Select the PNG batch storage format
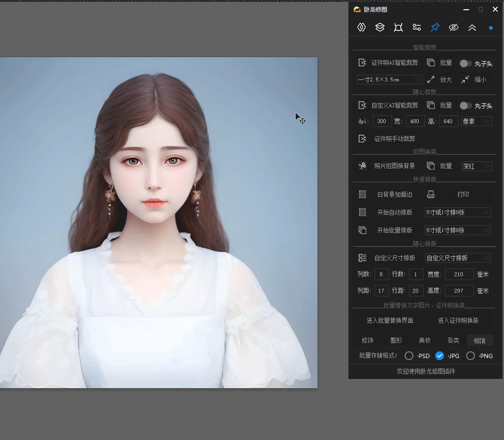 pos(470,355)
